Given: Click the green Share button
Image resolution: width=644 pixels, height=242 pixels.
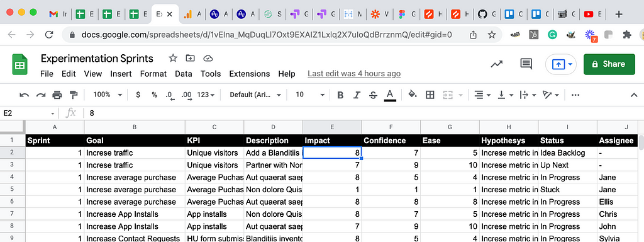Looking at the screenshot, I should coord(609,64).
